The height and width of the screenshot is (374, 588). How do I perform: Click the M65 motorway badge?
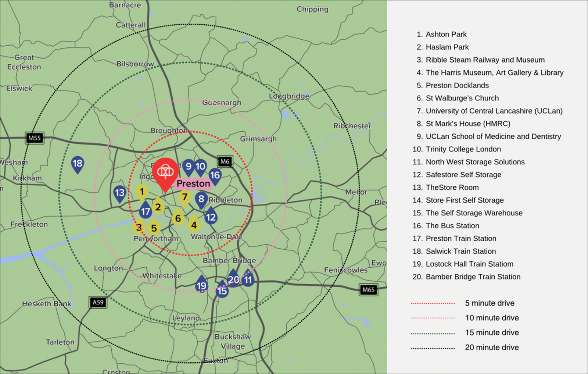click(368, 290)
